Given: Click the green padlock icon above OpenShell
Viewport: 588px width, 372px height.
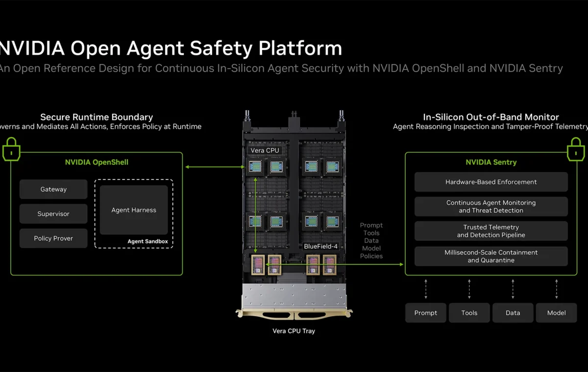Looking at the screenshot, I should tap(11, 149).
